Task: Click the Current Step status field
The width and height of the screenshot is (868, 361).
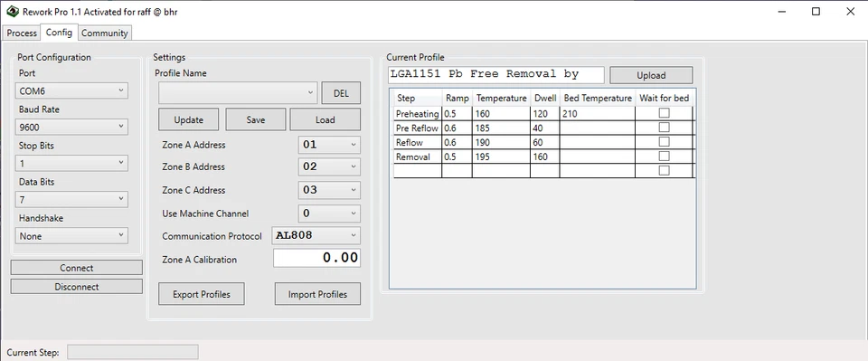Action: 133,352
